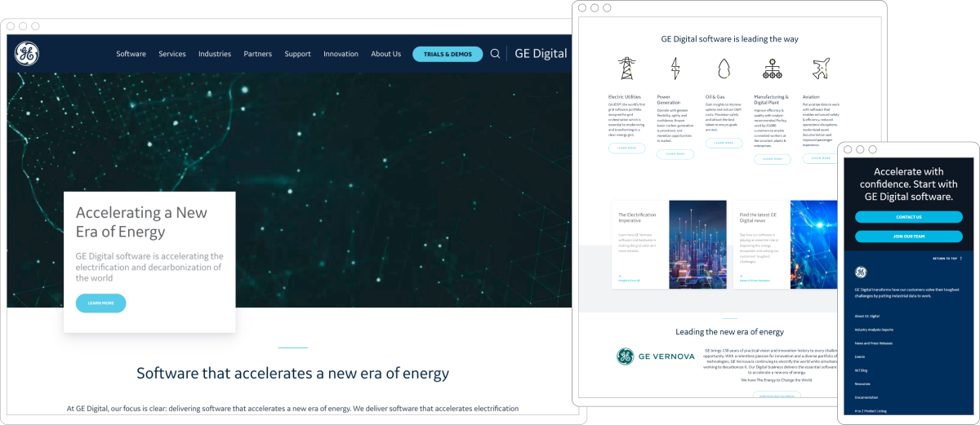Click the Contact Us button
The image size is (980, 425).
click(908, 217)
